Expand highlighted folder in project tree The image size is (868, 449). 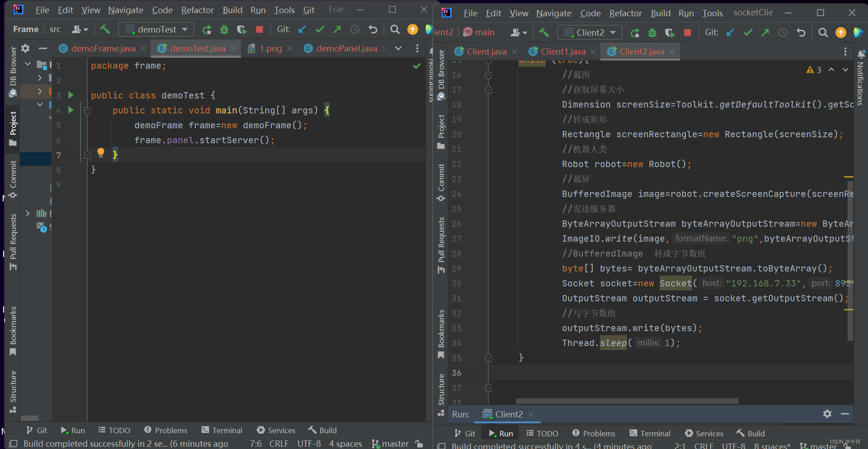click(x=40, y=91)
